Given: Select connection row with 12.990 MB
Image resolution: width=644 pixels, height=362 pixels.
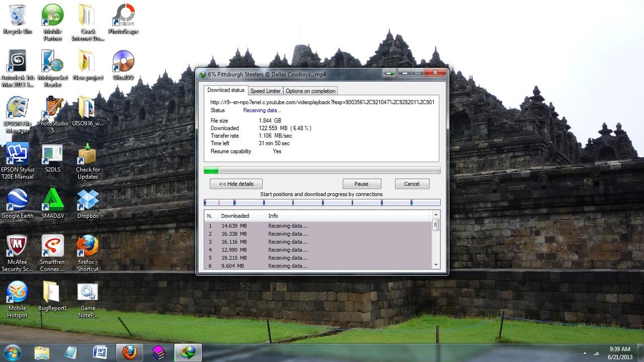Looking at the screenshot, I should coord(318,250).
